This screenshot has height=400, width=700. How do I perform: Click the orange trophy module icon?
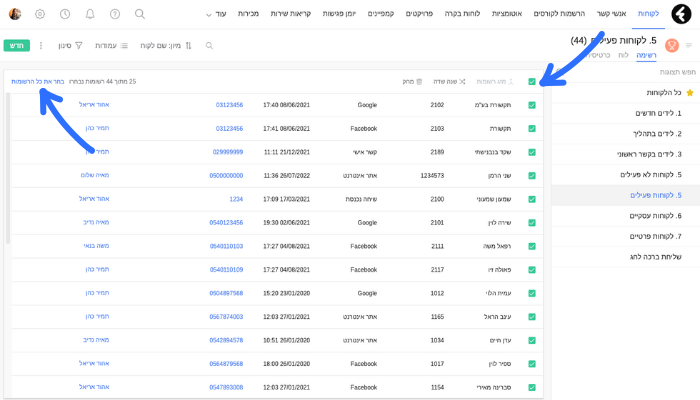click(x=671, y=45)
